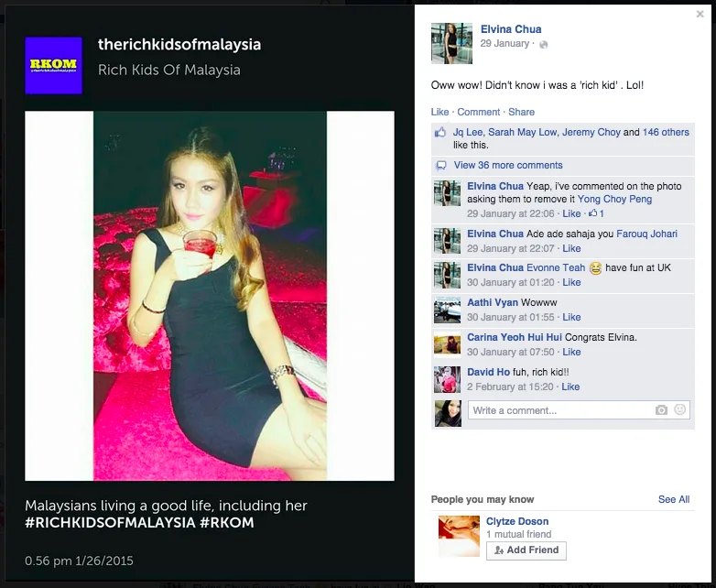Like the 'have fun at UK' comment

(571, 282)
